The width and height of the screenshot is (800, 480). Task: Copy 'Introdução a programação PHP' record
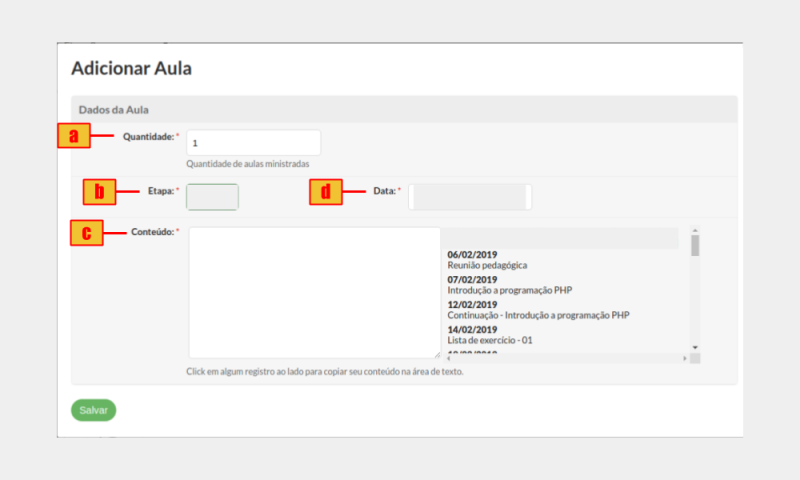[x=510, y=290]
